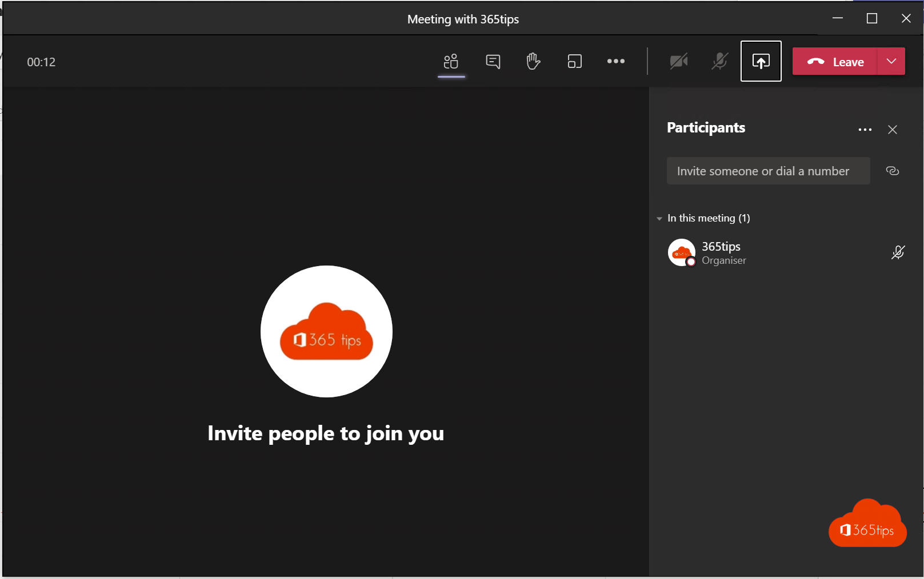The image size is (924, 579).
Task: Click the Participants panel heading
Action: [706, 128]
